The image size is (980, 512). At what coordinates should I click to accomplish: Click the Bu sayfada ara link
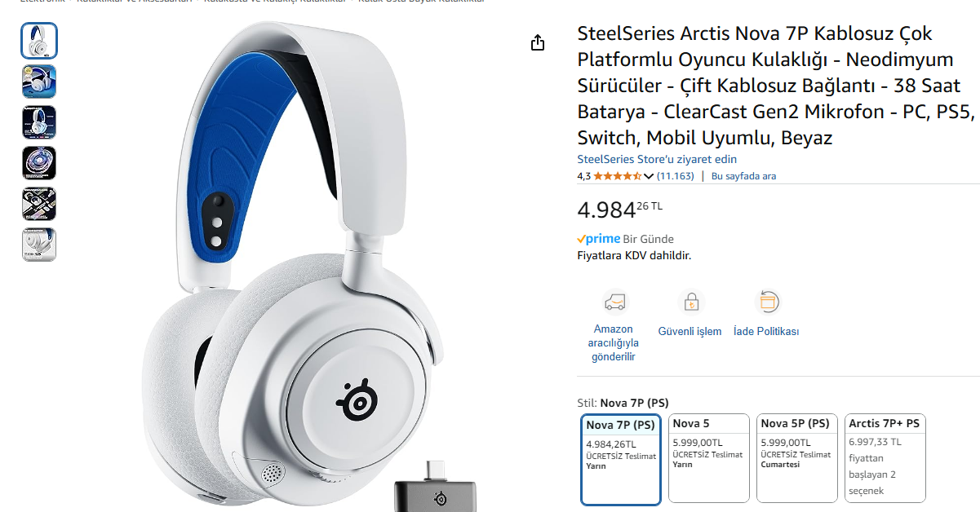tap(743, 176)
